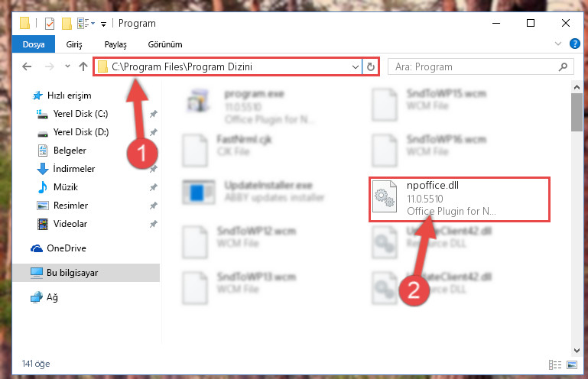Click the Properties quick access icon
The width and height of the screenshot is (588, 379).
pyautogui.click(x=50, y=23)
